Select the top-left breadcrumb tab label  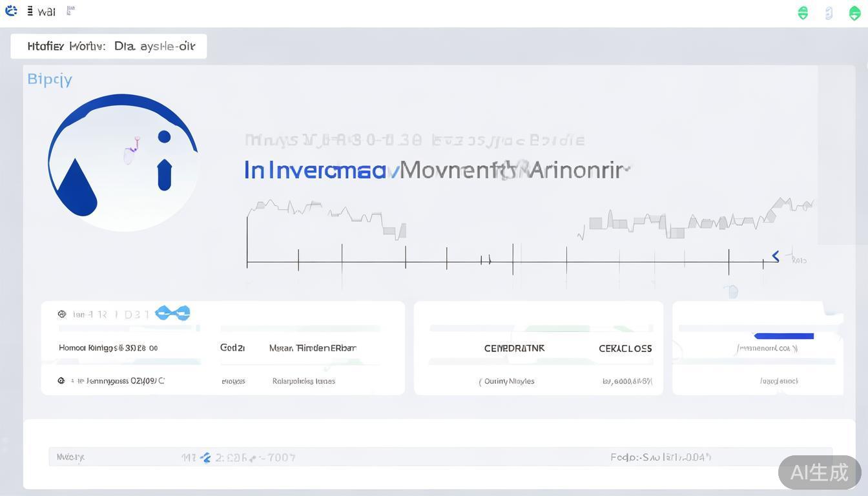(108, 46)
